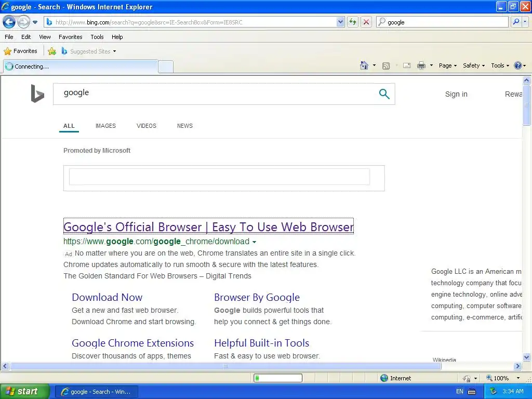
Task: Click the browser Forward arrow button
Action: pyautogui.click(x=23, y=22)
